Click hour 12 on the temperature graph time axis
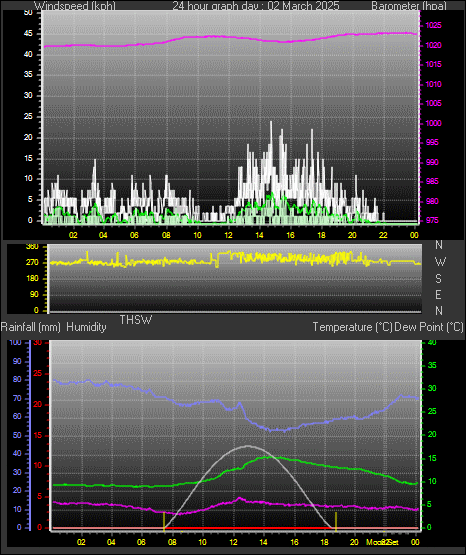This screenshot has height=555, width=466. 233,542
